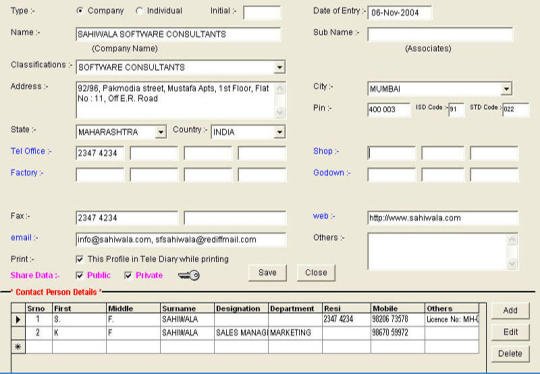Image resolution: width=540 pixels, height=374 pixels.
Task: Click the Others box scroll up arrow
Action: (x=512, y=240)
